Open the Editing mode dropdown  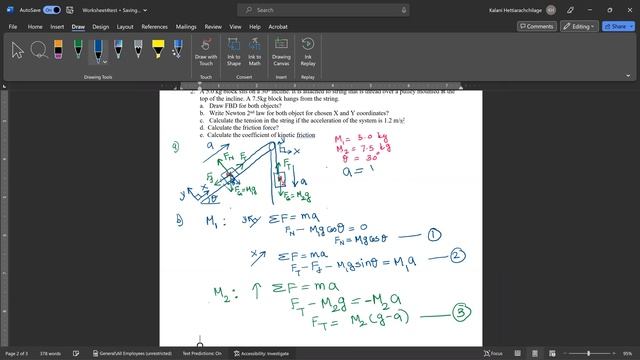[579, 27]
